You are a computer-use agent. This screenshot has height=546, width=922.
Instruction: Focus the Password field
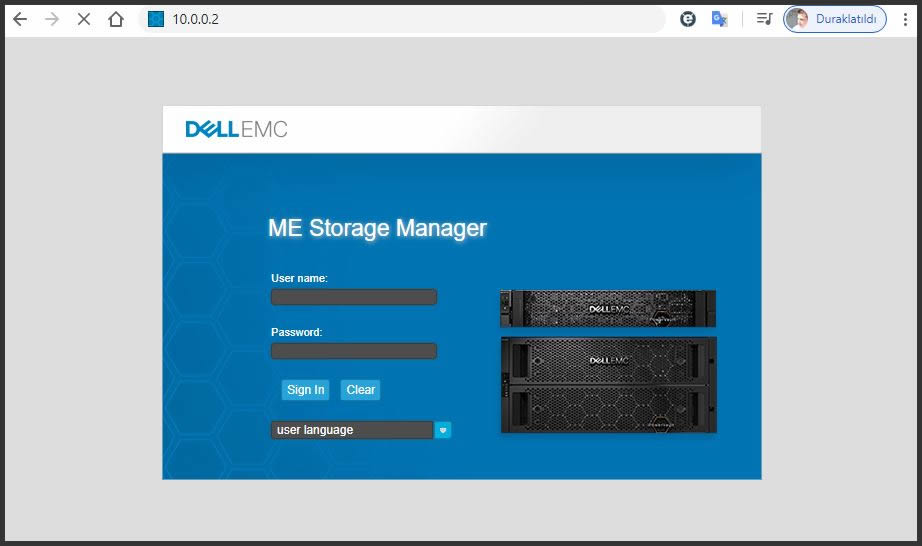pyautogui.click(x=354, y=351)
